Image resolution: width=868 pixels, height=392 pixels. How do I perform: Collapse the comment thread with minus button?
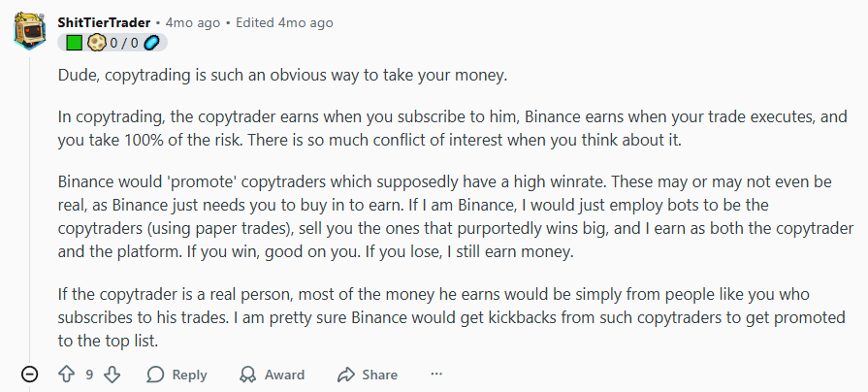tap(30, 375)
